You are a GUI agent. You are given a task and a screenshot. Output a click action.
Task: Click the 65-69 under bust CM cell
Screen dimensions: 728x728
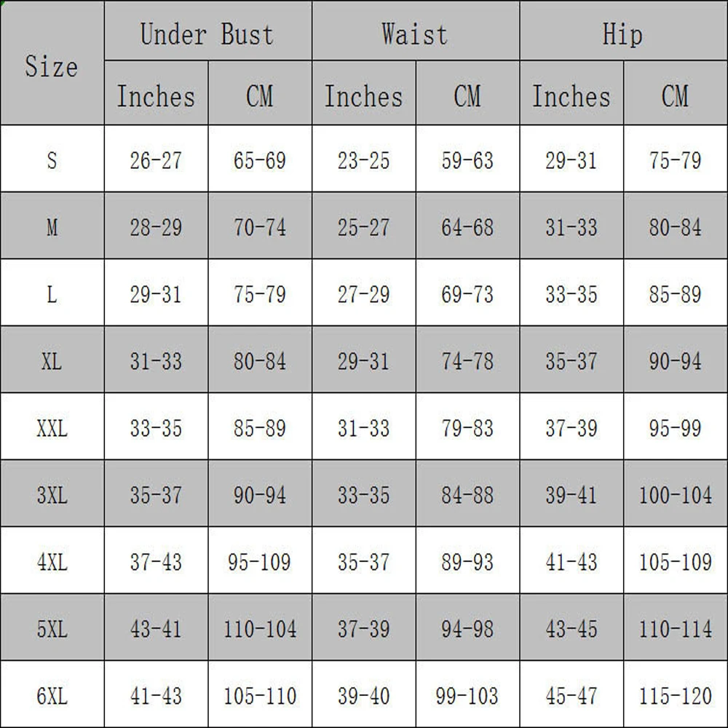click(259, 160)
